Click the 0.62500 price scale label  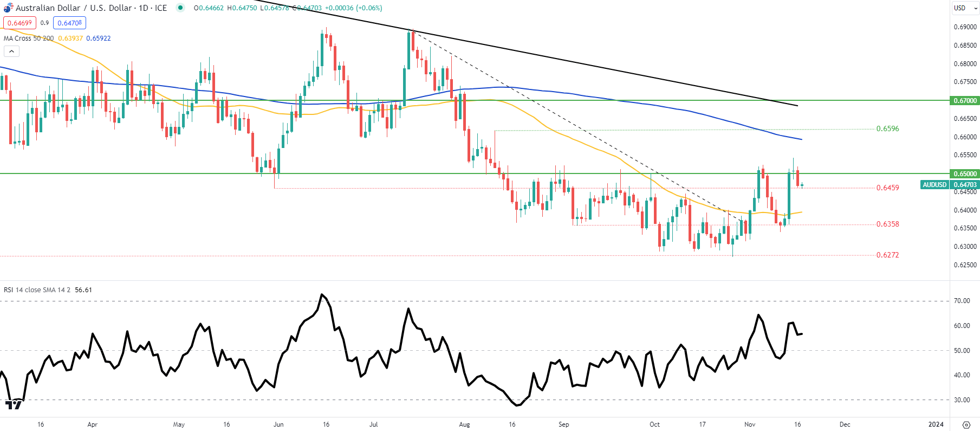coord(965,265)
